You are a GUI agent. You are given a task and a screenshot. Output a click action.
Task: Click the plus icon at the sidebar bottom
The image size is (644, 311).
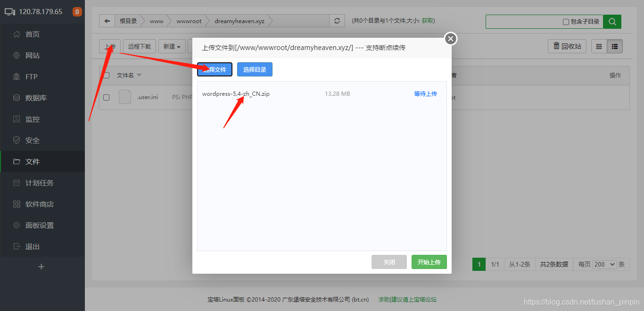pos(41,267)
